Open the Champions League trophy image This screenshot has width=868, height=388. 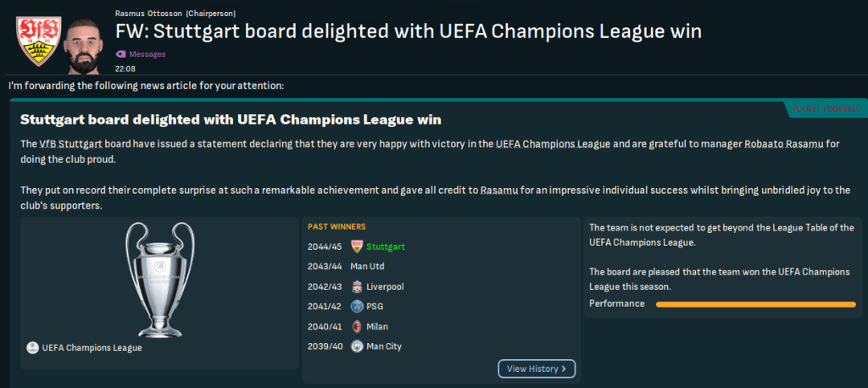tap(159, 278)
